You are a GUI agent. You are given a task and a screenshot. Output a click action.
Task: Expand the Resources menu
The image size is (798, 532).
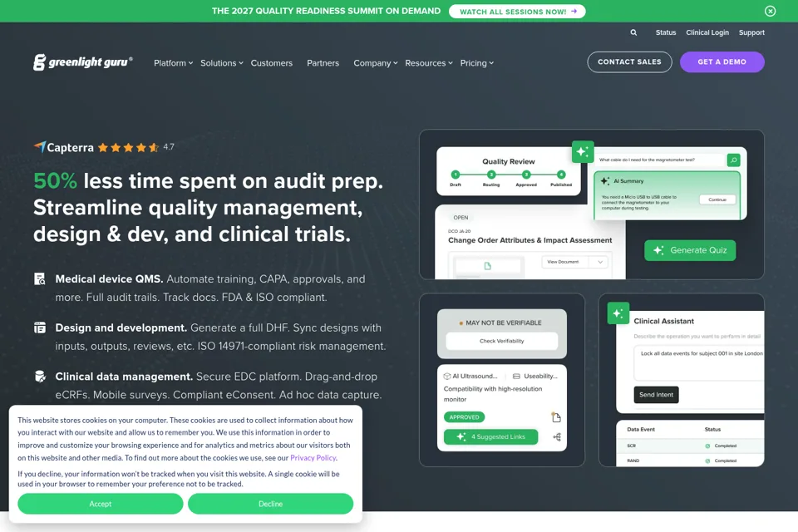[429, 63]
